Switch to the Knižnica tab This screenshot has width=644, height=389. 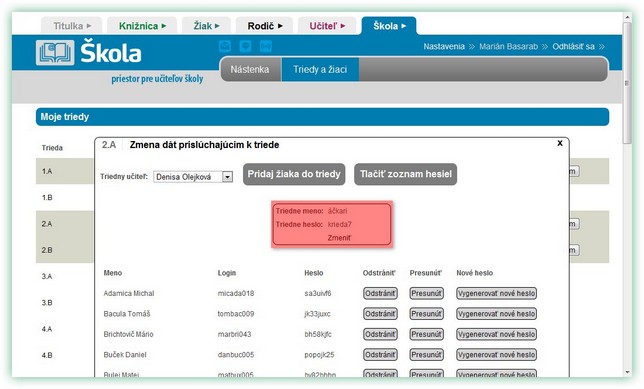(142, 26)
